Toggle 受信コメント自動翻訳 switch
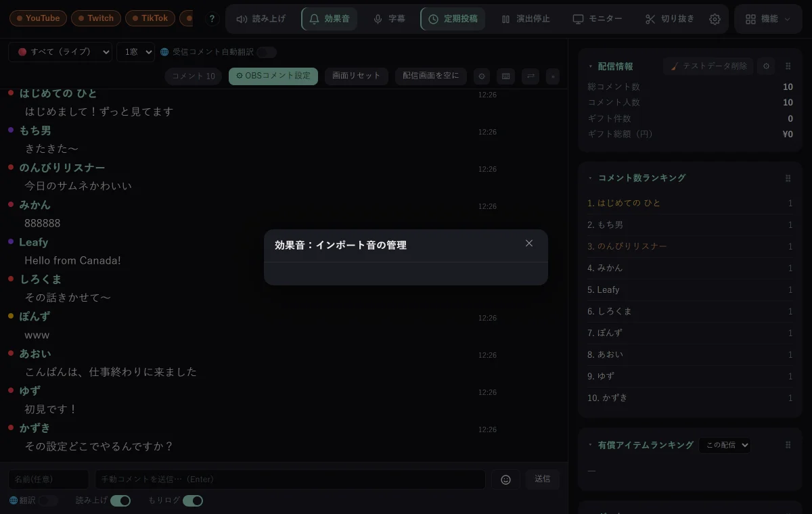812x514 pixels. click(x=267, y=52)
